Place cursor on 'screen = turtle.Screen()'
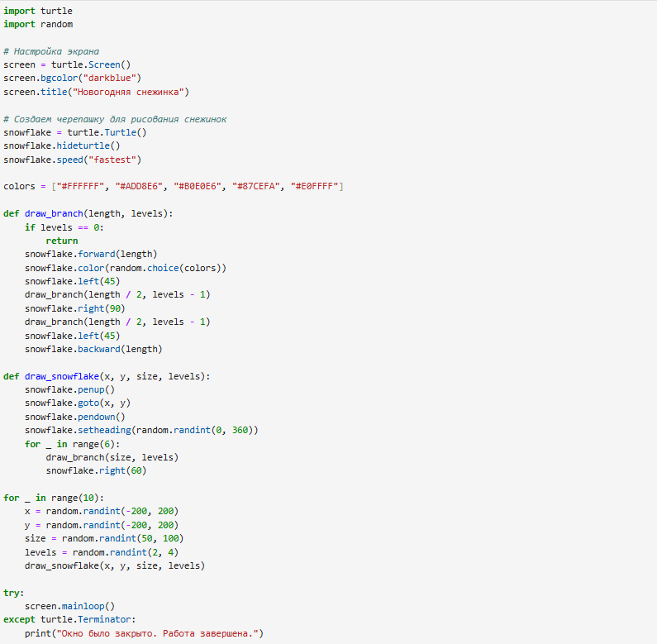657x644 pixels. pos(67,65)
